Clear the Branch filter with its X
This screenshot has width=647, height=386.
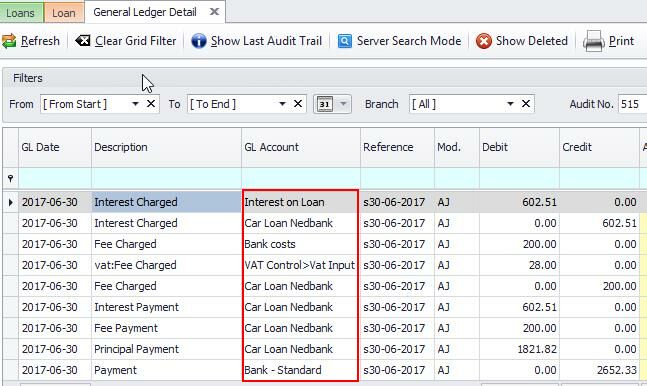click(x=526, y=104)
